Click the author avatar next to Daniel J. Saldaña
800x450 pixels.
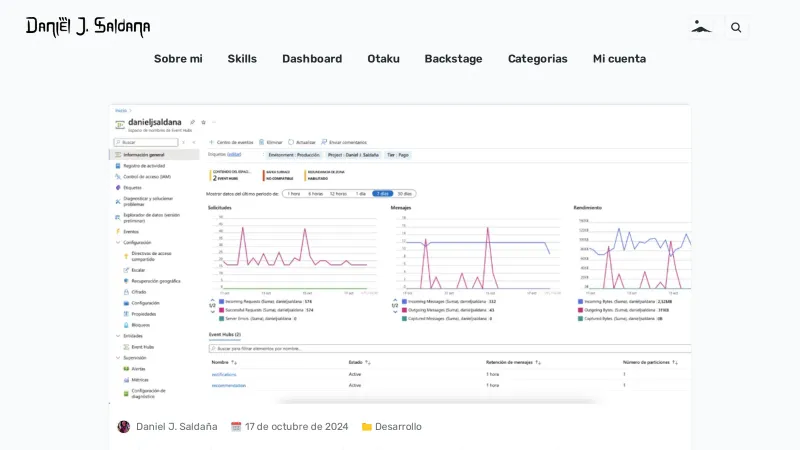point(124,427)
